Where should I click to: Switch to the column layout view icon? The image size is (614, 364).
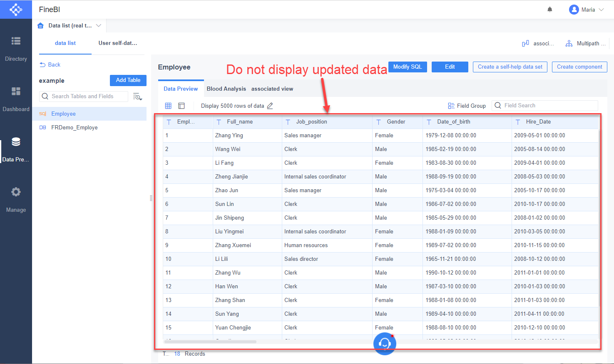(181, 106)
